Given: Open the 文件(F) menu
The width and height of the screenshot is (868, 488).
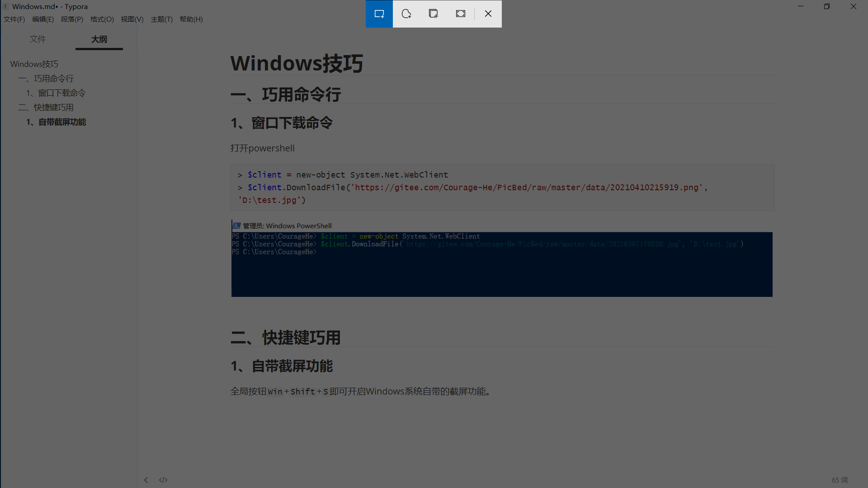Looking at the screenshot, I should [14, 19].
